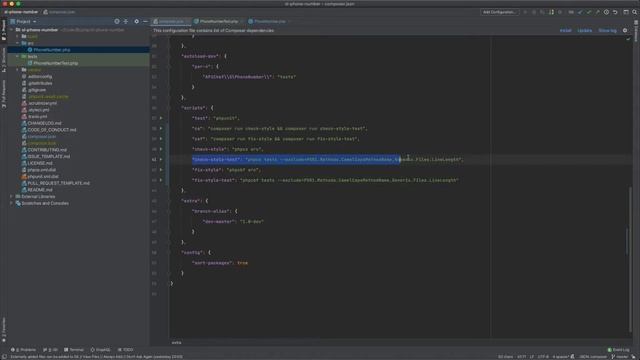Open the GraphQL tool tab
This screenshot has width=640, height=360.
[100, 350]
